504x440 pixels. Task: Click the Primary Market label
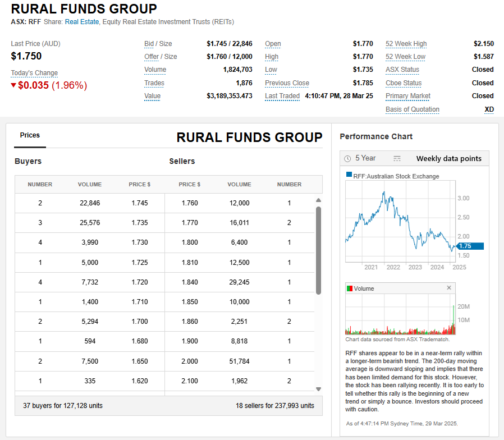point(407,96)
